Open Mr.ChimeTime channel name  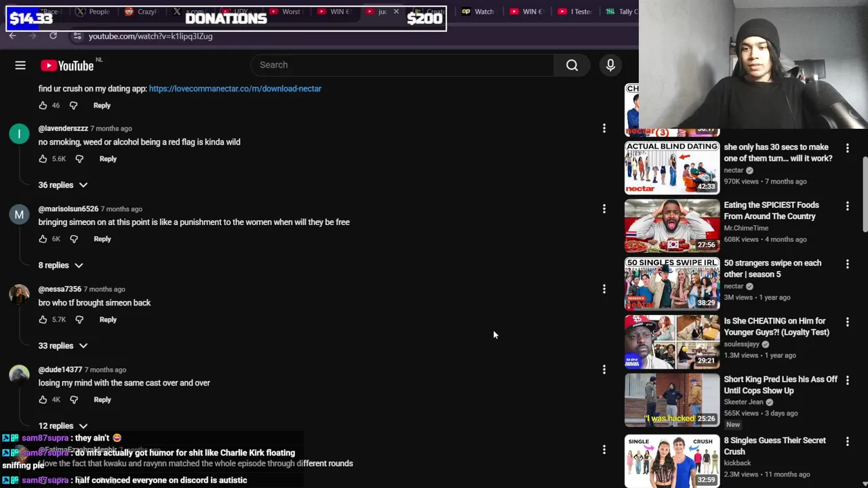point(746,228)
